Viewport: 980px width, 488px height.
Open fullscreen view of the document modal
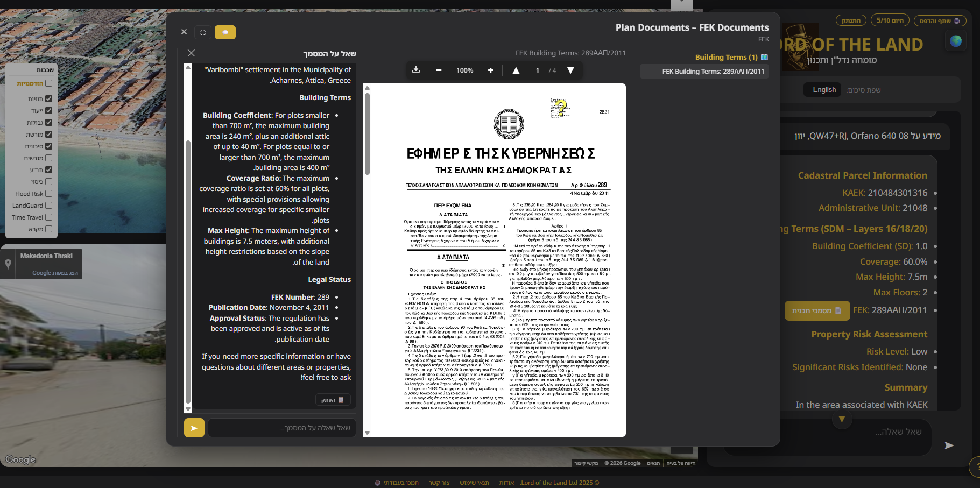203,32
